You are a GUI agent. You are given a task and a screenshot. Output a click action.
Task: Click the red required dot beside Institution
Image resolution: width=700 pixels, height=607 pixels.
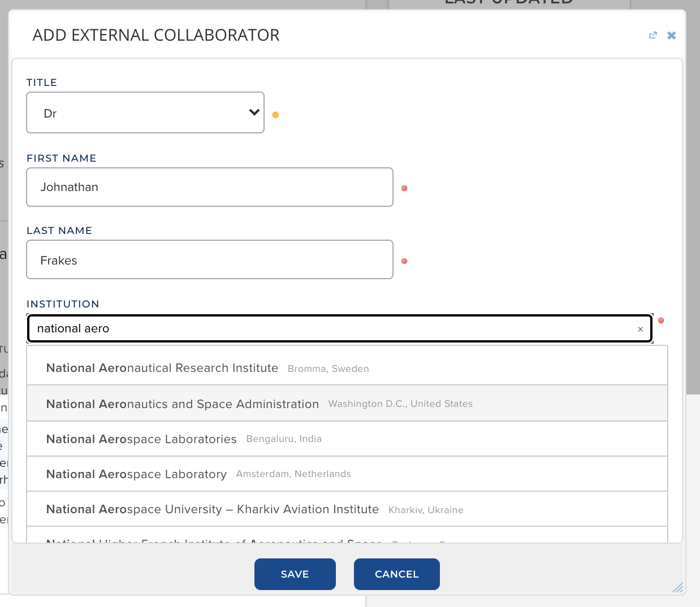(661, 320)
